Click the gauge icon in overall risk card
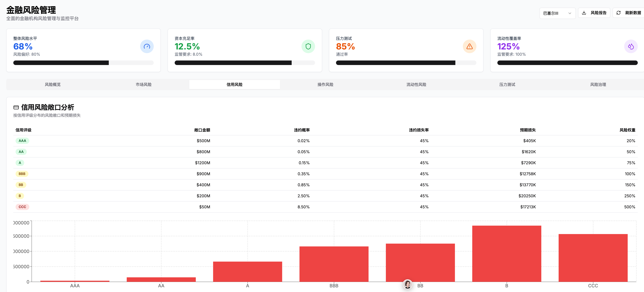Viewport: 644px width, 292px height. click(x=147, y=46)
